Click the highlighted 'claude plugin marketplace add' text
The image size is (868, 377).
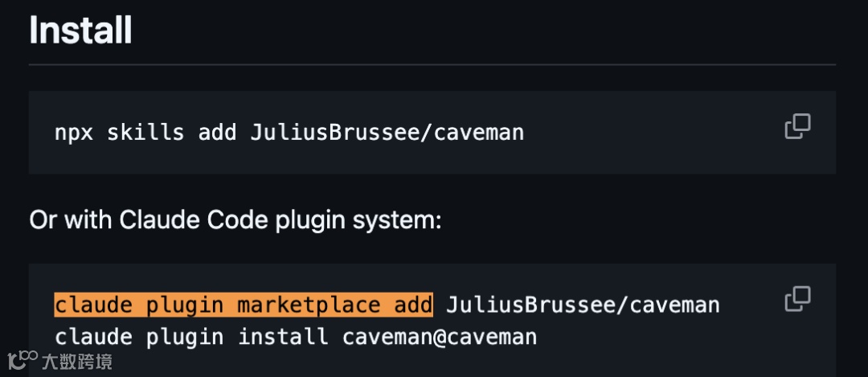(x=244, y=305)
